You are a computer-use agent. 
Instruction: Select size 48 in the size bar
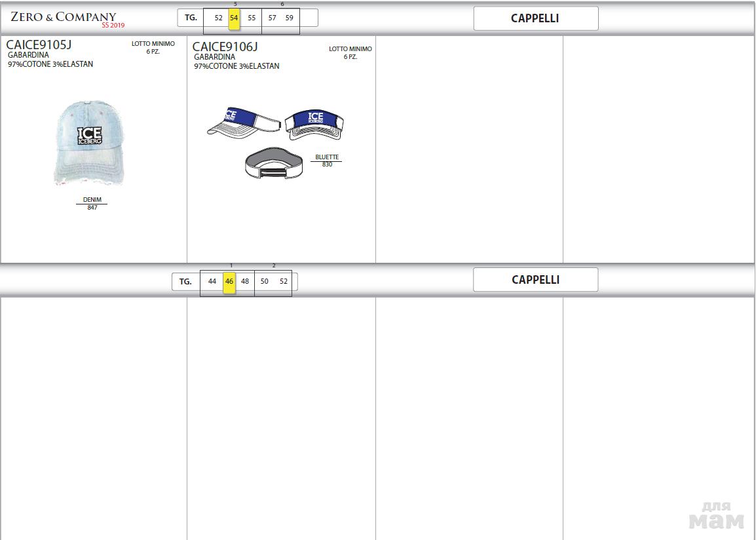point(245,282)
